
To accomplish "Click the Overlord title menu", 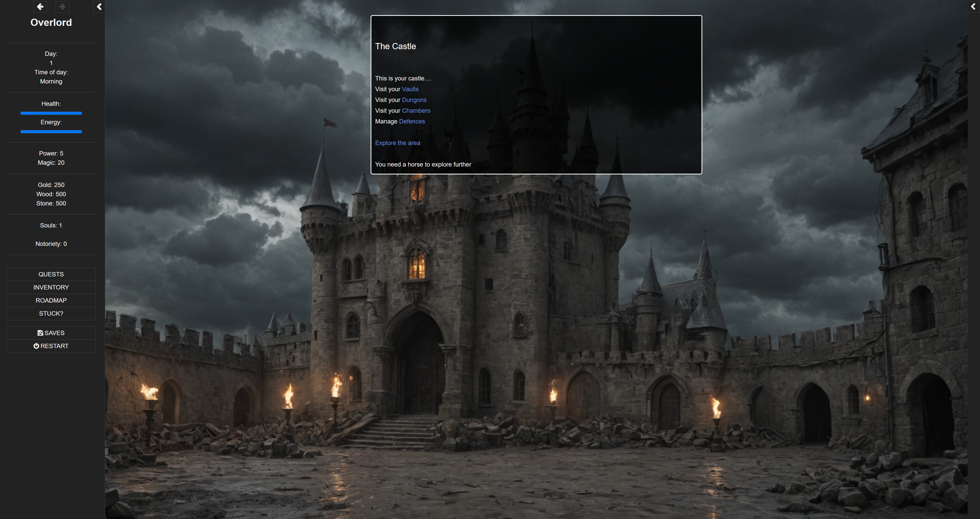I will 51,22.
